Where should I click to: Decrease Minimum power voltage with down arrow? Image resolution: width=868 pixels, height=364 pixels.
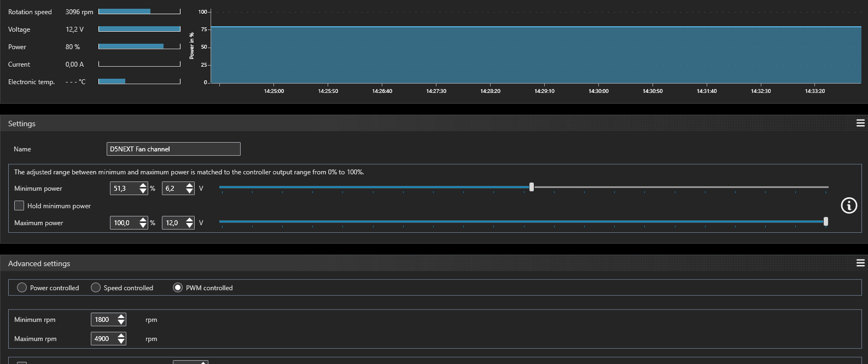point(190,191)
